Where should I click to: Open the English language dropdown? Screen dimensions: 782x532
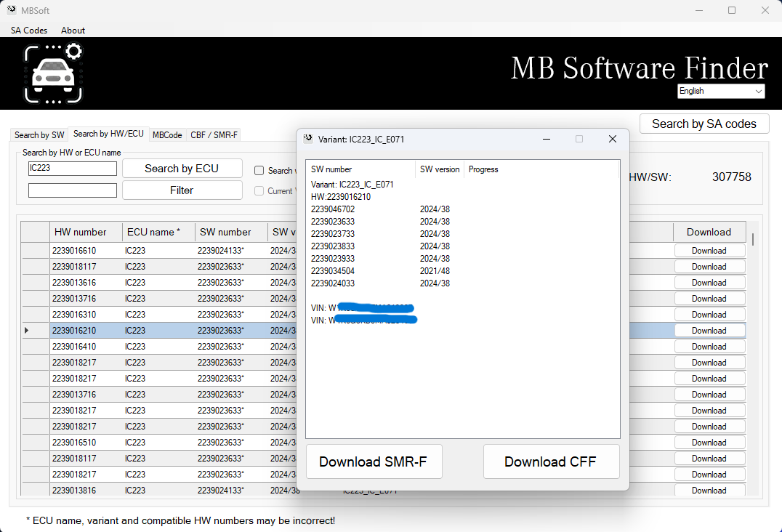720,91
